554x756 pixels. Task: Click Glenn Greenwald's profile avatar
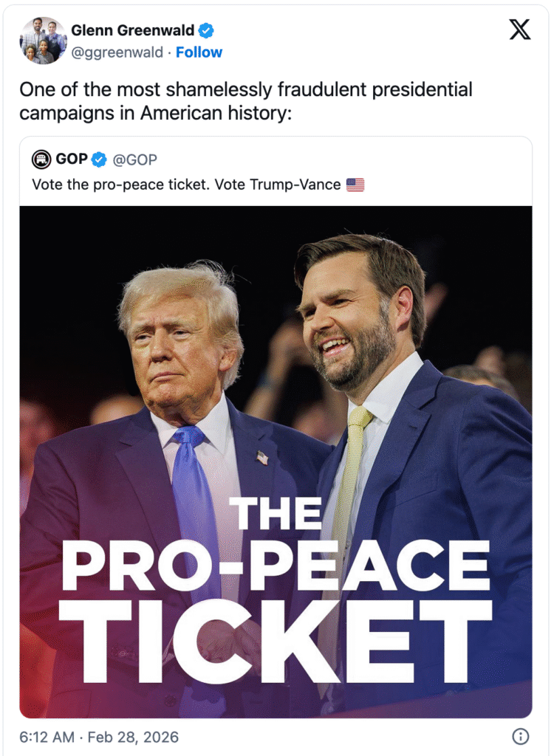[x=43, y=41]
